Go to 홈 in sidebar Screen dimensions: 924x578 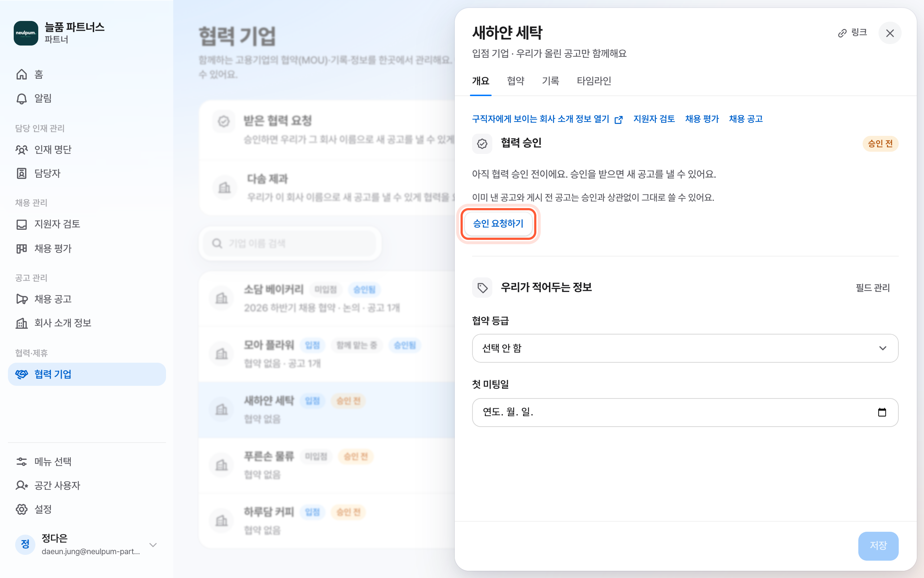tap(87, 74)
